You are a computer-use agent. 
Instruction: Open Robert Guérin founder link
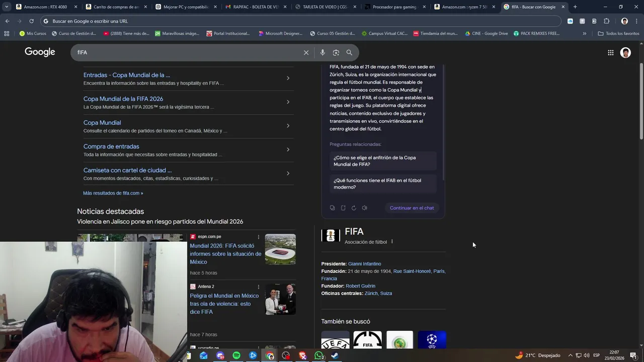point(360,286)
